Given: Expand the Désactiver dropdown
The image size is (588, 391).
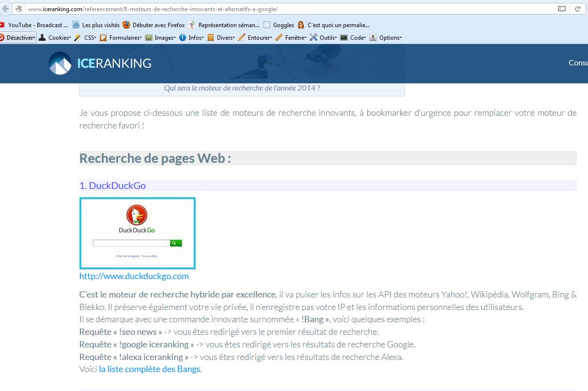Looking at the screenshot, I should tap(17, 37).
